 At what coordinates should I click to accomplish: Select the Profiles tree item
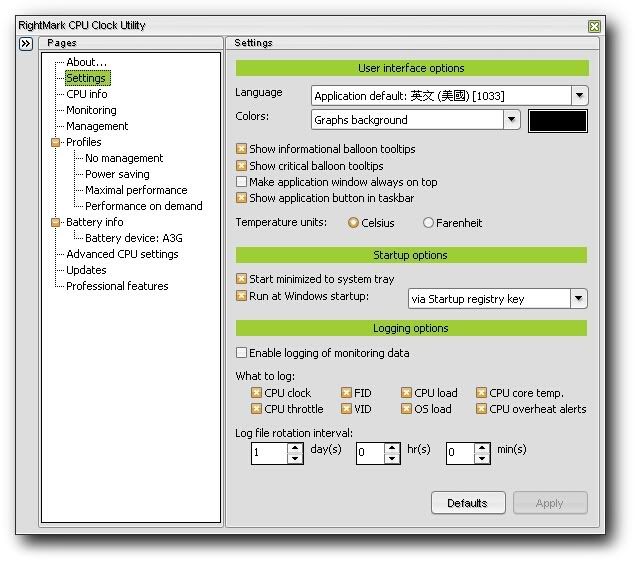[84, 142]
